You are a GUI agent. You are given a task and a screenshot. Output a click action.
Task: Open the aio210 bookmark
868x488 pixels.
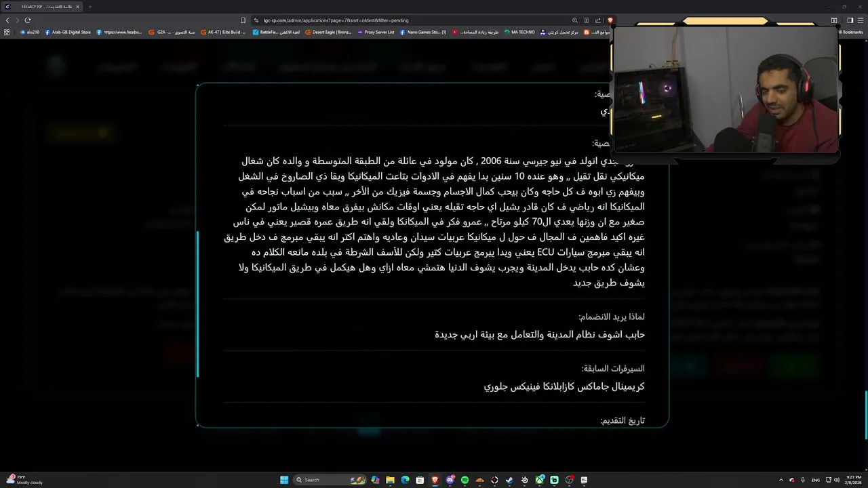pyautogui.click(x=30, y=32)
